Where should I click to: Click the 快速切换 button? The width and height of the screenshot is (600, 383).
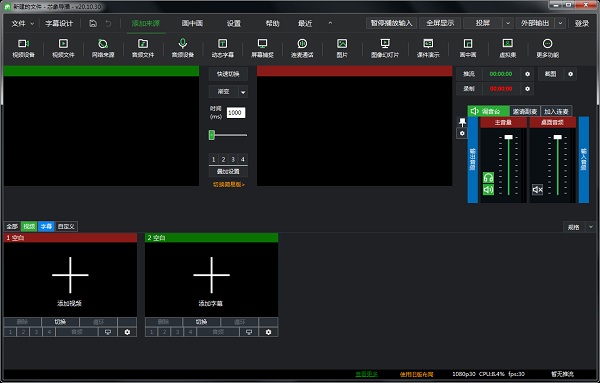228,74
